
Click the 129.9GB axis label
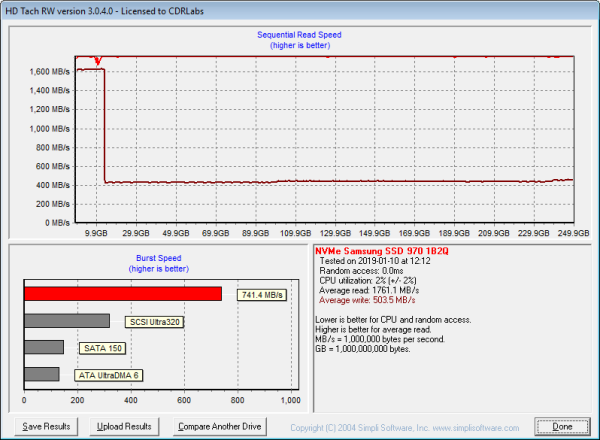pyautogui.click(x=335, y=233)
